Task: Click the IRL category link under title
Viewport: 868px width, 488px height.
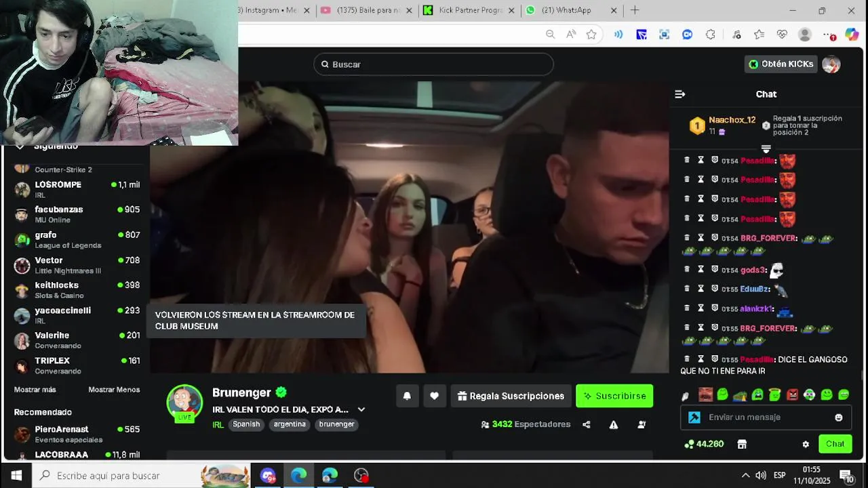Action: [218, 425]
